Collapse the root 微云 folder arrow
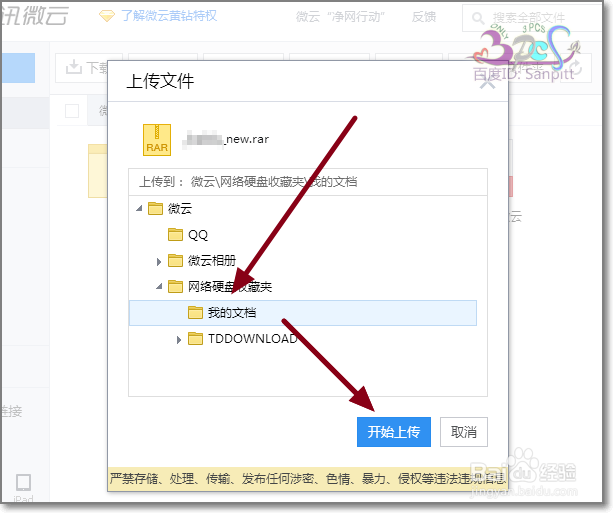 (139, 208)
